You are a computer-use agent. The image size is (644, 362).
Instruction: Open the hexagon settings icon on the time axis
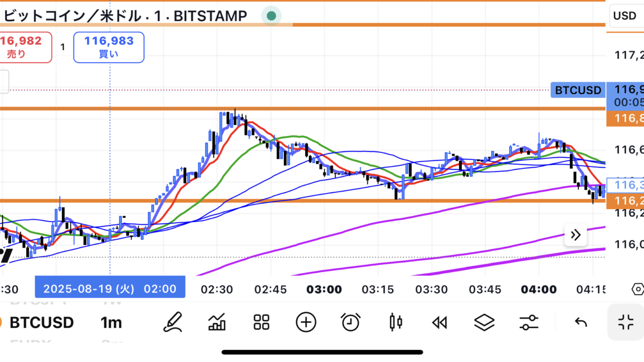[x=637, y=290]
